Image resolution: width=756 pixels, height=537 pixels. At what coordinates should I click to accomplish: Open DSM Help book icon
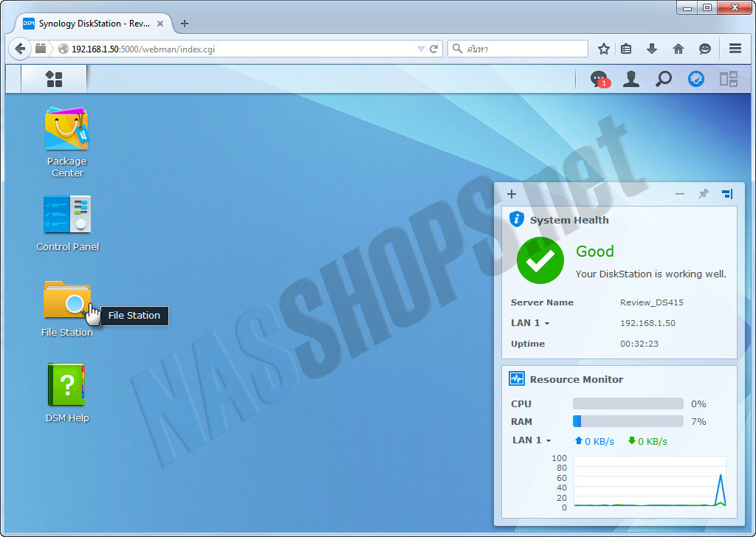pos(66,385)
